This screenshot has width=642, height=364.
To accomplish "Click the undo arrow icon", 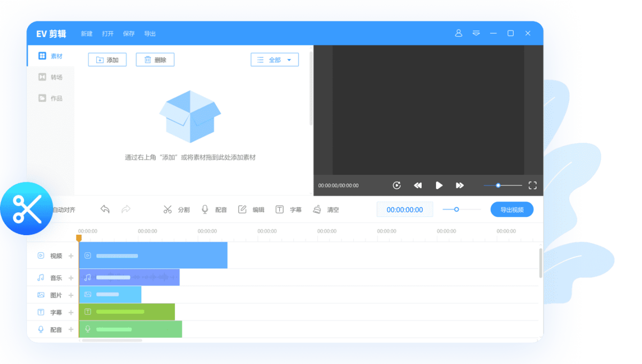I will tap(105, 210).
